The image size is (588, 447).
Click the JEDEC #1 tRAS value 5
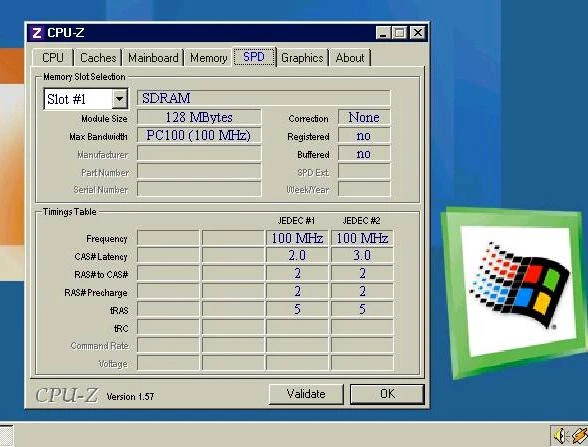(297, 309)
